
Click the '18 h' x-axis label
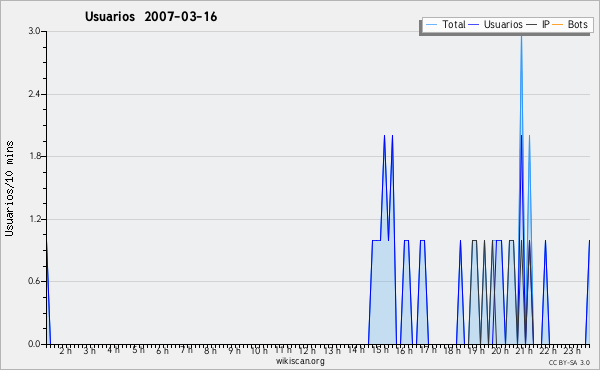pyautogui.click(x=452, y=351)
